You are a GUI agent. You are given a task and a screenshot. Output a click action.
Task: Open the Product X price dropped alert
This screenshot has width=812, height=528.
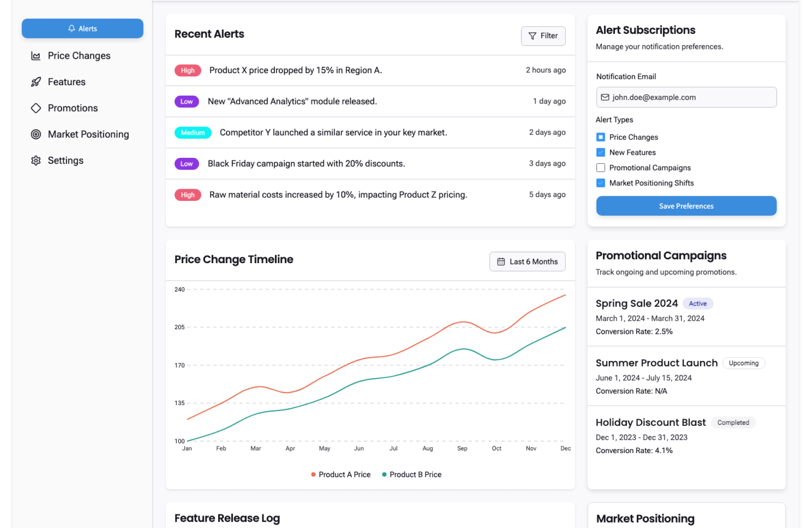[295, 70]
